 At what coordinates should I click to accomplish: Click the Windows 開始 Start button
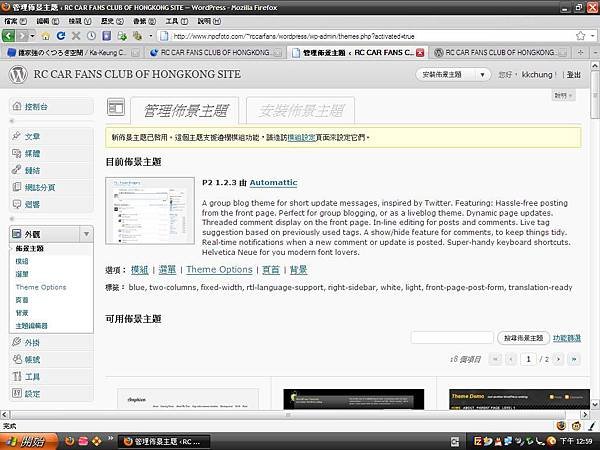point(29,442)
